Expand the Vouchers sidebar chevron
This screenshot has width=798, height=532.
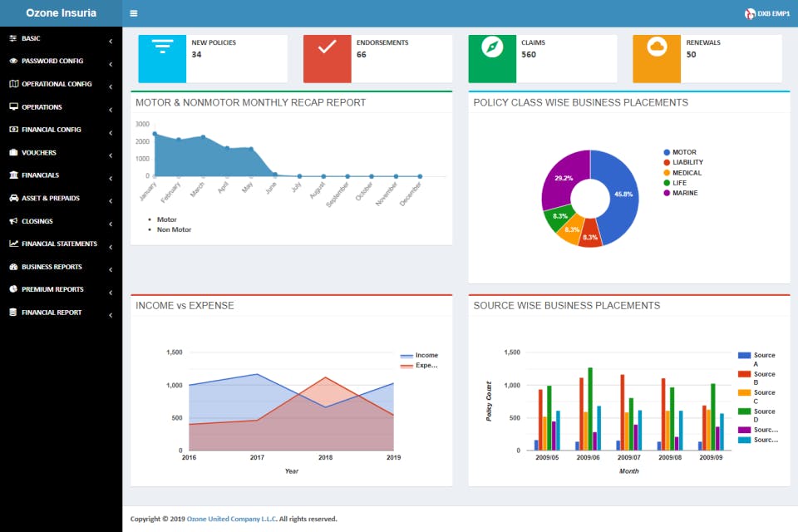(111, 155)
